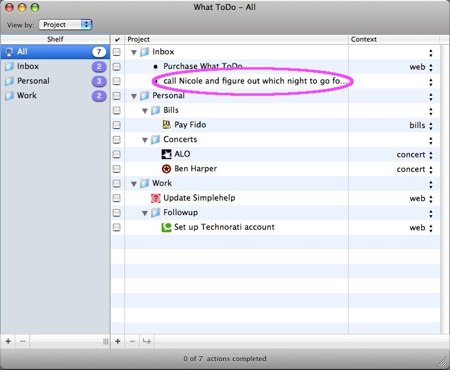Click the Project column header
Screen dimensions: 450x370
click(x=236, y=39)
